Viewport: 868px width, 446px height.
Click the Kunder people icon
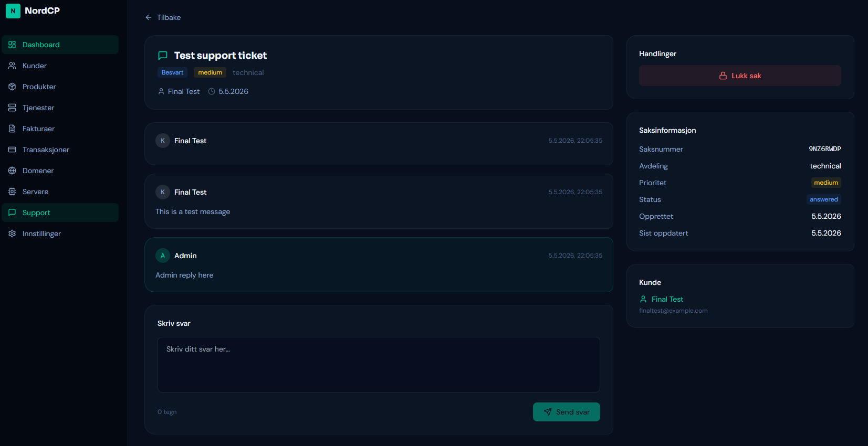click(x=12, y=66)
